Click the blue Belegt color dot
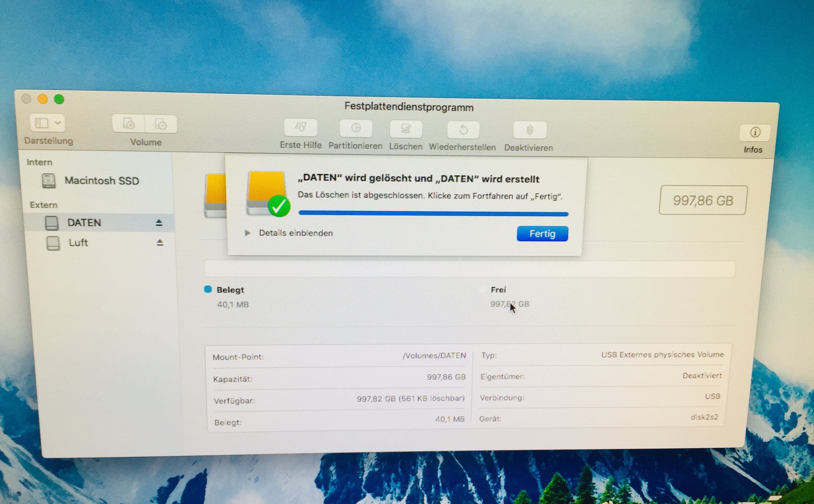This screenshot has height=504, width=814. [x=208, y=289]
